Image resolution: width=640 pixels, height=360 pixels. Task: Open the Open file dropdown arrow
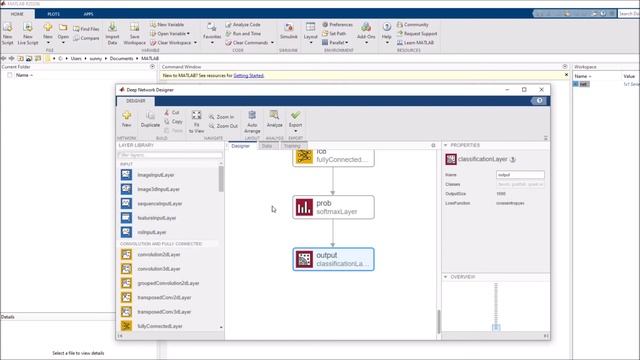[x=63, y=42]
